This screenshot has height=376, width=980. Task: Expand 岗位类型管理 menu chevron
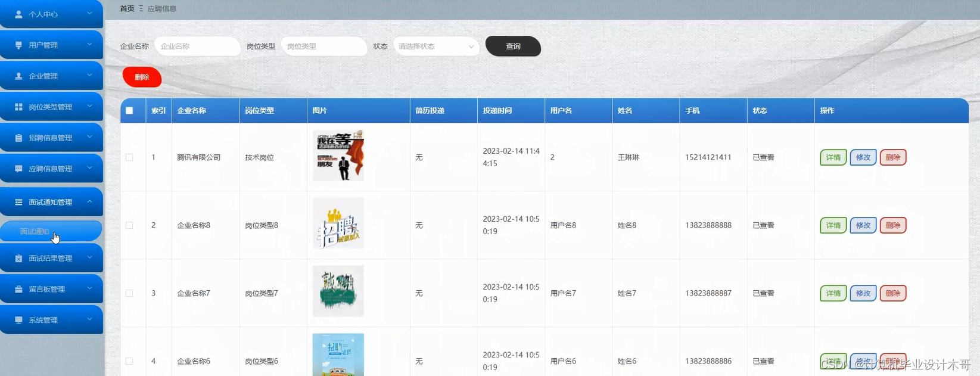coord(89,106)
